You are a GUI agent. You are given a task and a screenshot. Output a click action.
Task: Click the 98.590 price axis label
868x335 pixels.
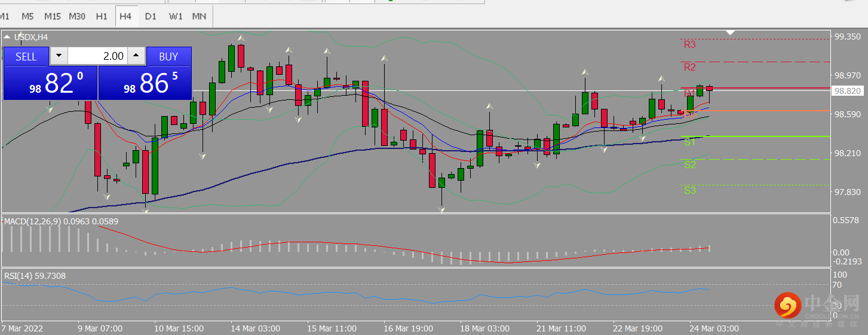tap(848, 114)
